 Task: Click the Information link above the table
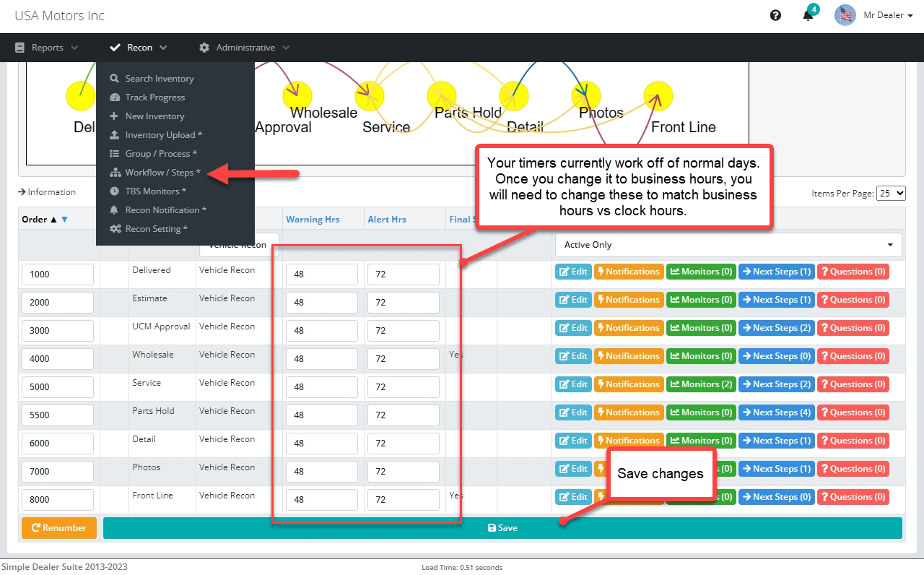pyautogui.click(x=47, y=192)
